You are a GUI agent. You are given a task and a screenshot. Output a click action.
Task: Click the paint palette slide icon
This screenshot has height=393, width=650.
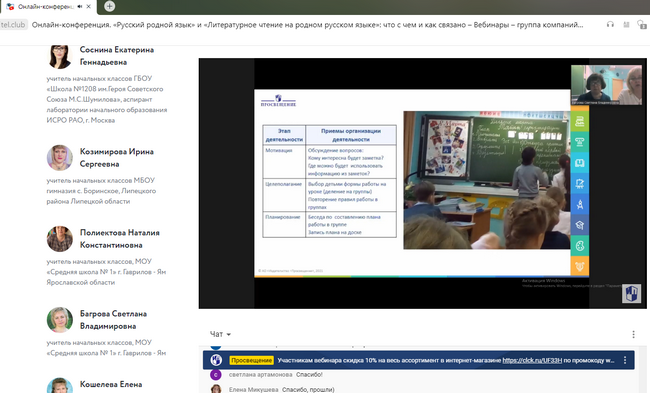click(580, 245)
